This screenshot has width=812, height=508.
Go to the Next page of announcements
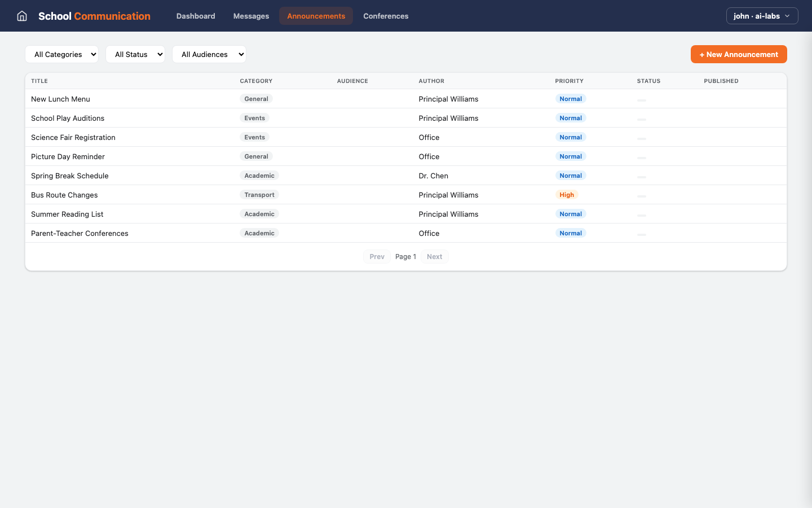click(x=434, y=256)
